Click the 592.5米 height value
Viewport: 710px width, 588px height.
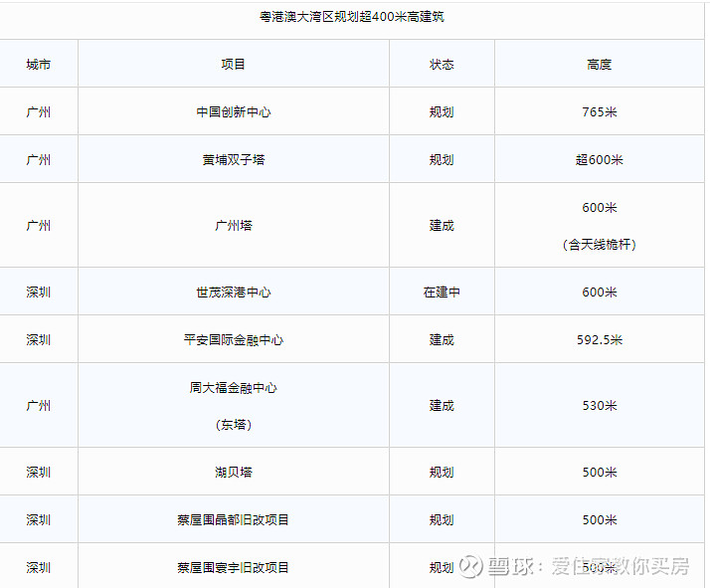coord(599,339)
